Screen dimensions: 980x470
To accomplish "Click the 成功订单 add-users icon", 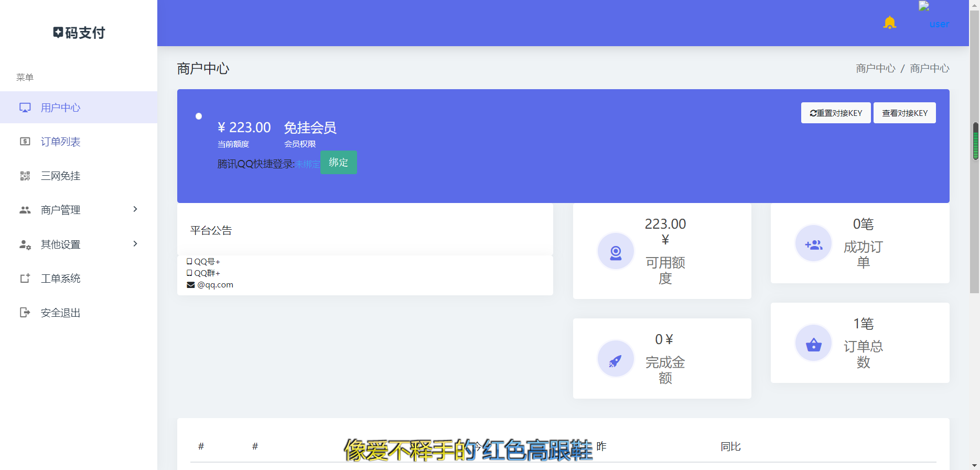I will click(x=813, y=244).
